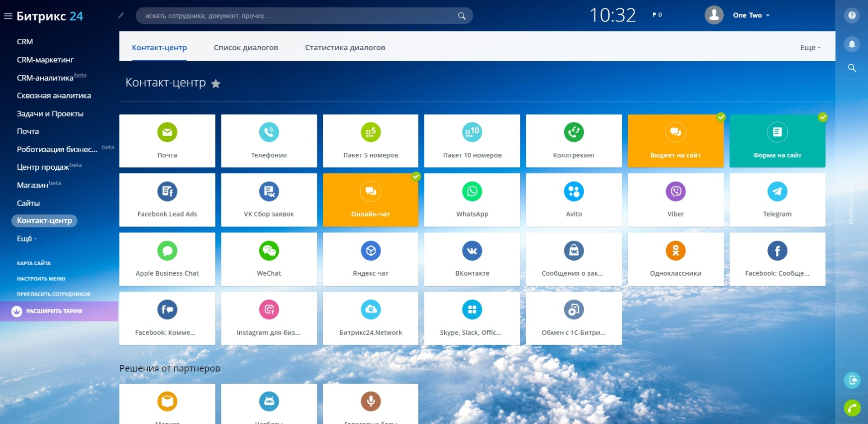The height and width of the screenshot is (424, 868).
Task: Click the Битрикс 24 logo
Action: pos(50,16)
